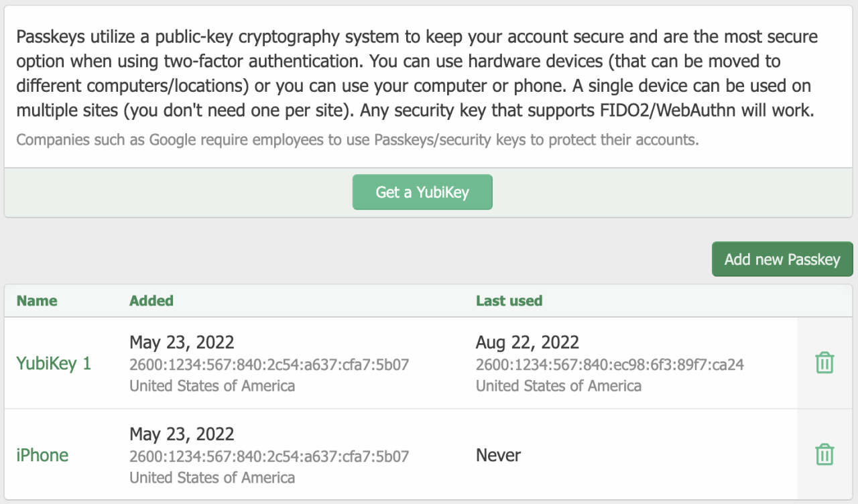
Task: Click iPhone added date May 23, 2022
Action: click(x=182, y=434)
